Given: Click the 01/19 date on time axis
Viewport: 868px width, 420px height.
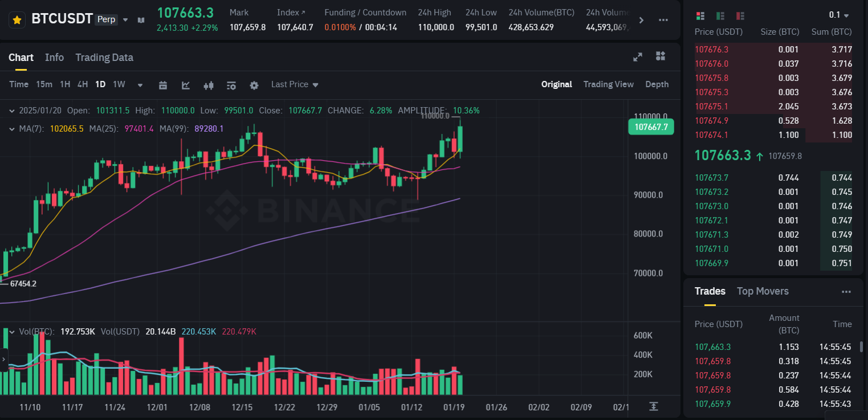Looking at the screenshot, I should [x=454, y=407].
